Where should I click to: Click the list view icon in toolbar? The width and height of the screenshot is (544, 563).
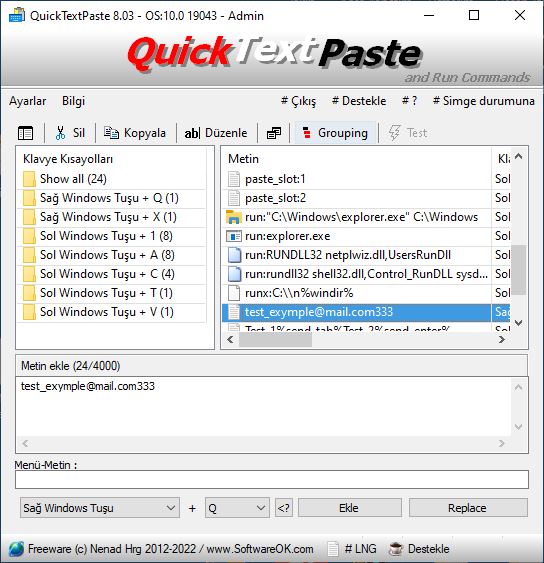[x=25, y=133]
